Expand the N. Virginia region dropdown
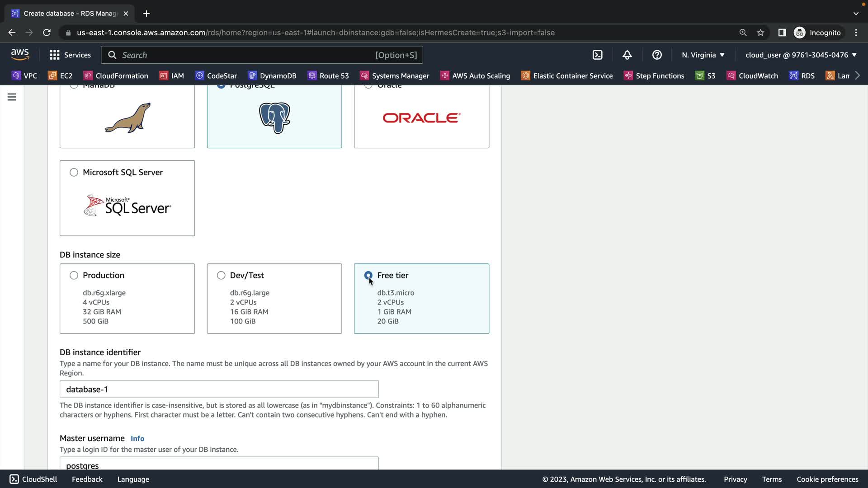Screen dimensions: 868x488 [703, 55]
